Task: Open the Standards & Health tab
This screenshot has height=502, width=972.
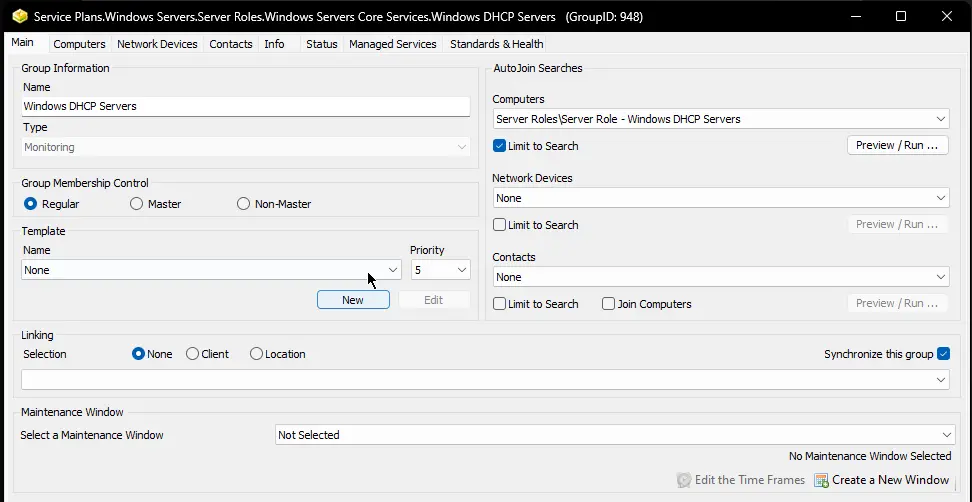Action: (x=497, y=44)
